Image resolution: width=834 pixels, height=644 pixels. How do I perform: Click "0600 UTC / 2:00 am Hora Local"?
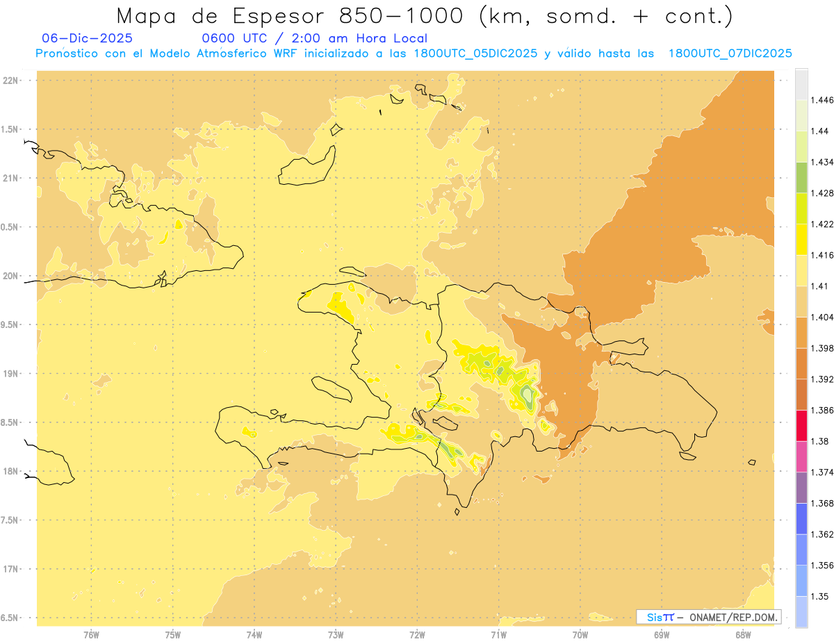314,38
